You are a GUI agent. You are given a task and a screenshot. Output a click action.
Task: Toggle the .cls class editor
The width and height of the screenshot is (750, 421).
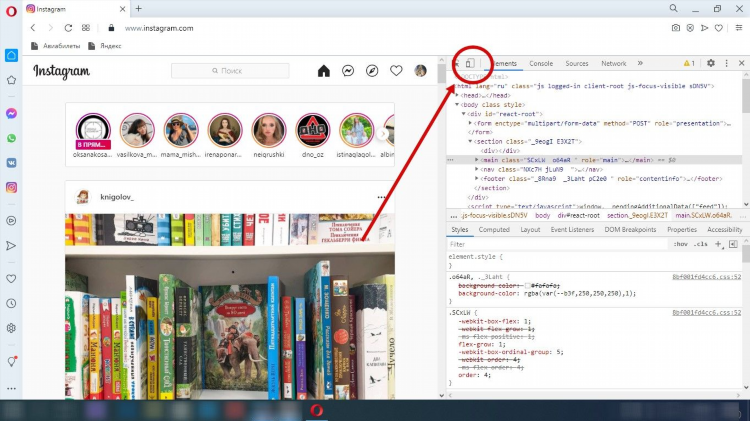click(701, 244)
